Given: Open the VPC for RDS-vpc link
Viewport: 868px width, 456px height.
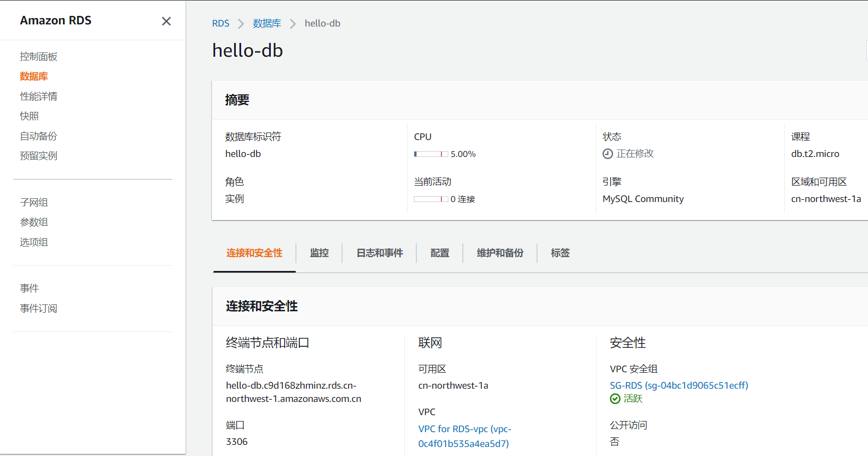Looking at the screenshot, I should (x=465, y=436).
